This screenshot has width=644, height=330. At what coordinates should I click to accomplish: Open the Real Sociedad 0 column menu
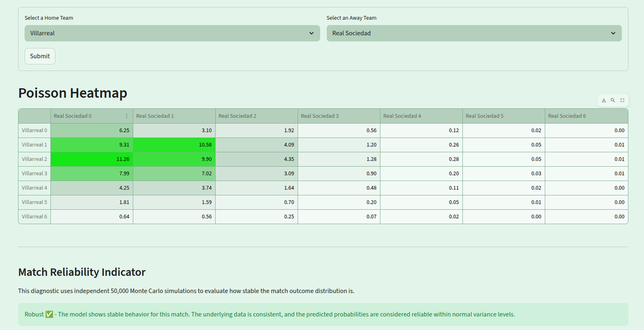pyautogui.click(x=127, y=116)
